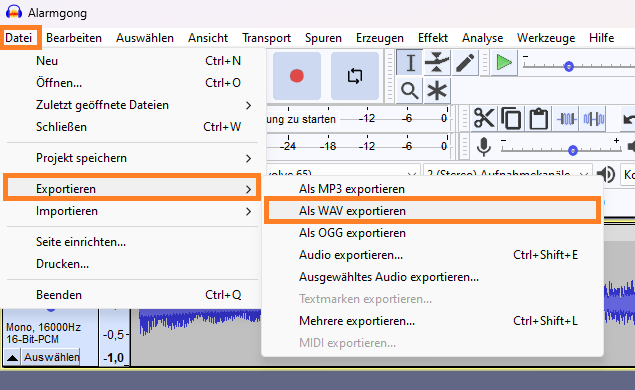Expand the Importieren submenu
Screen dimensions: 635x390
tap(132, 211)
